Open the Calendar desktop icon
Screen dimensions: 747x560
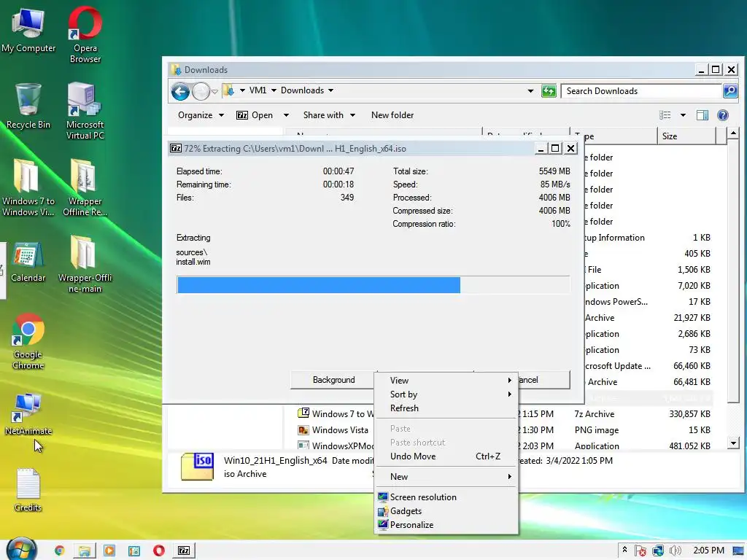click(28, 262)
